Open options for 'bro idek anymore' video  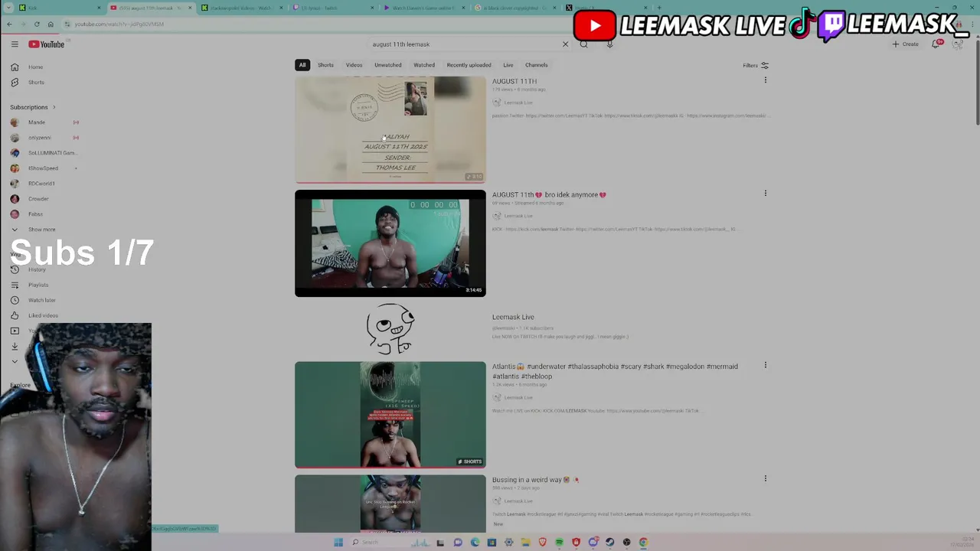[x=765, y=193]
